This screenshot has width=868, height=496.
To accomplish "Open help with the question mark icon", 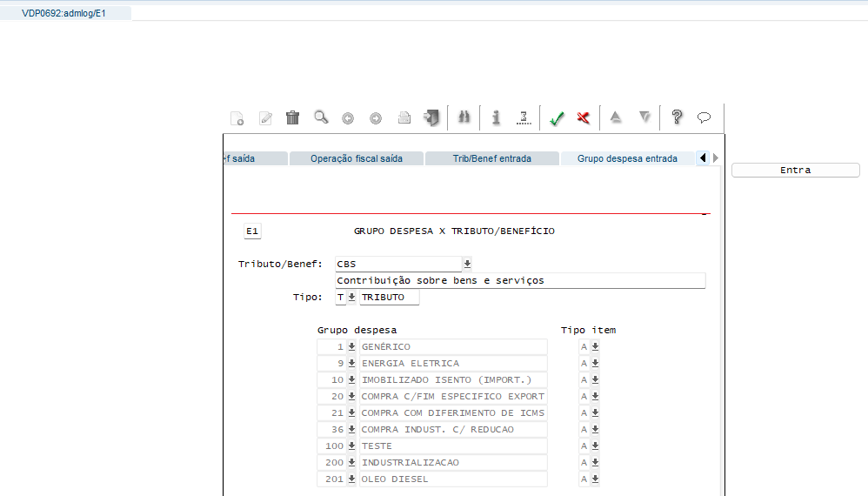I will (677, 117).
